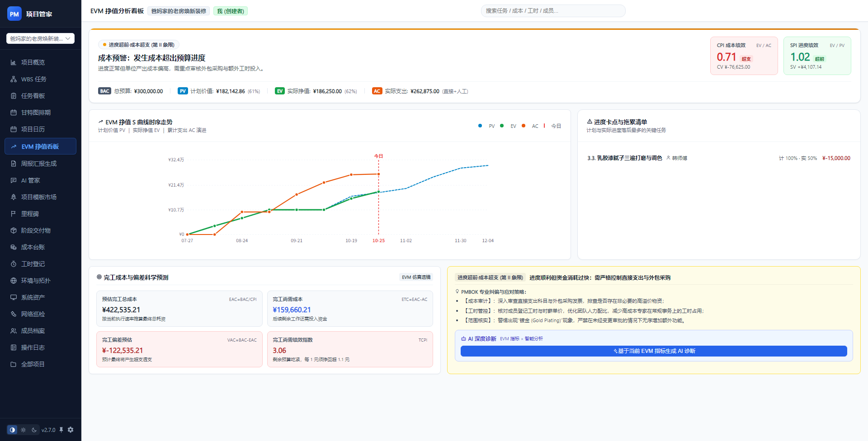Pin the sidebar with pushpin icon
Viewport: 868px width, 441px height.
click(x=61, y=430)
